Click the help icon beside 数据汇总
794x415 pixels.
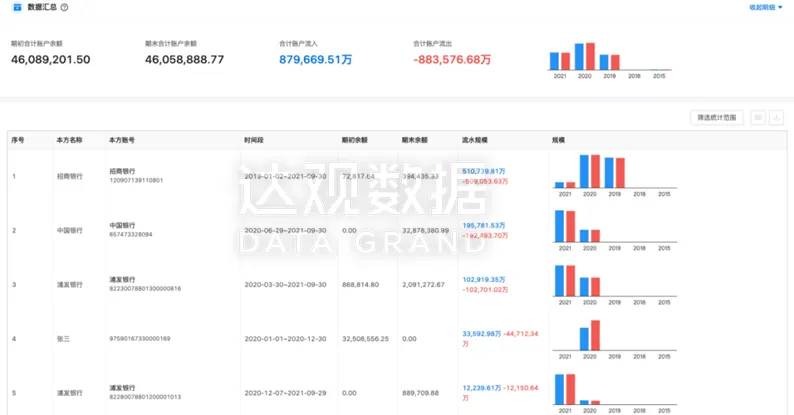point(65,7)
